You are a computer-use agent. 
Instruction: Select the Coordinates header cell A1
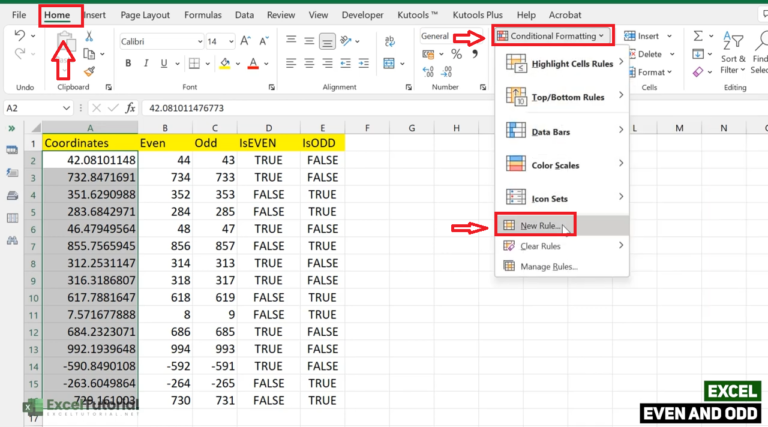click(90, 143)
